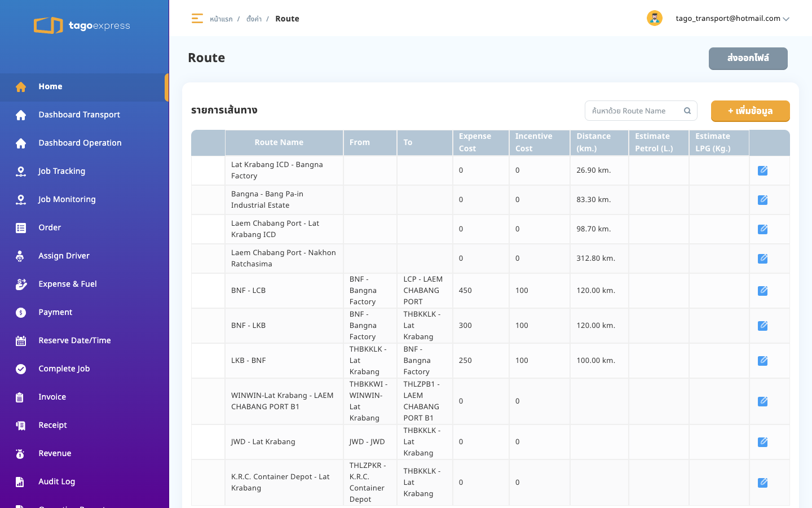
Task: Edit the Bangna - Bang Pa-in Industrial Estate route
Action: click(762, 200)
